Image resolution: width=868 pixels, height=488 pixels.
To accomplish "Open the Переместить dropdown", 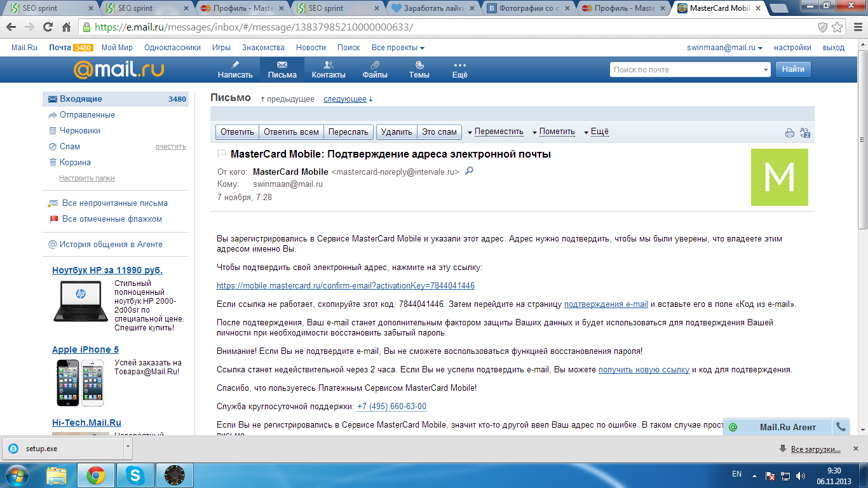I will point(496,132).
